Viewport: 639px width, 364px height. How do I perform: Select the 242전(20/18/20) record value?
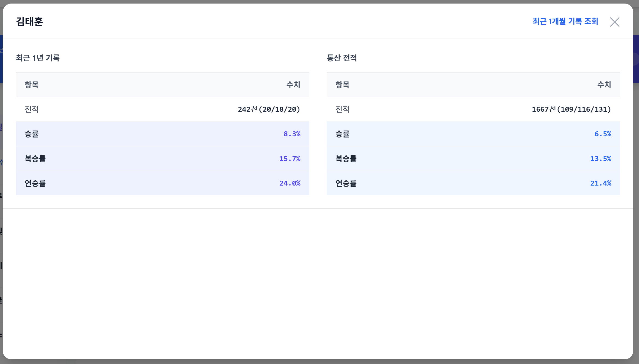click(269, 109)
